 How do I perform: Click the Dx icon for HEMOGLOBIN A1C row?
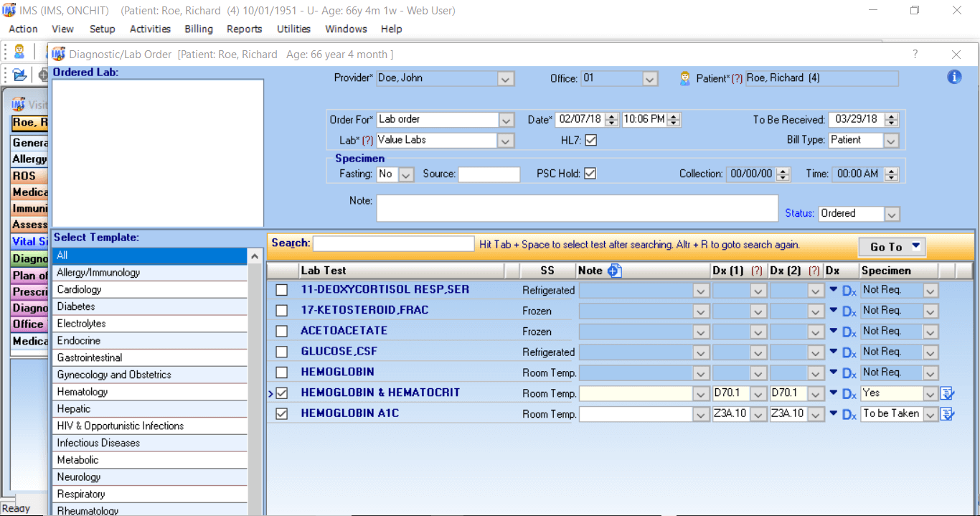click(x=849, y=414)
